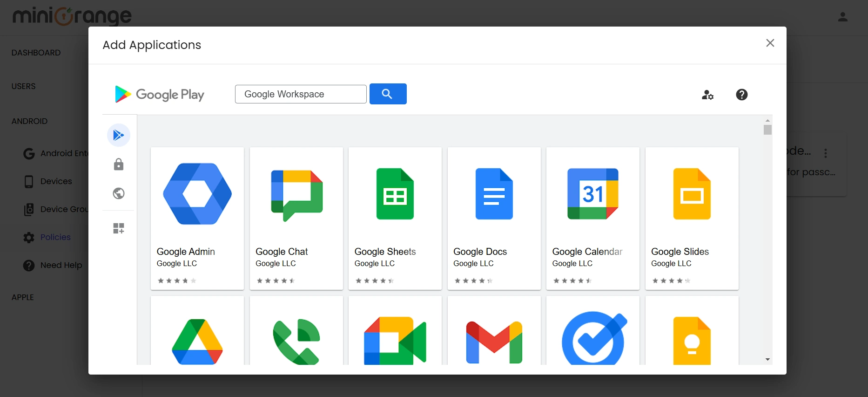Viewport: 868px width, 397px height.
Task: Open the Google Meet app icon
Action: (x=395, y=341)
